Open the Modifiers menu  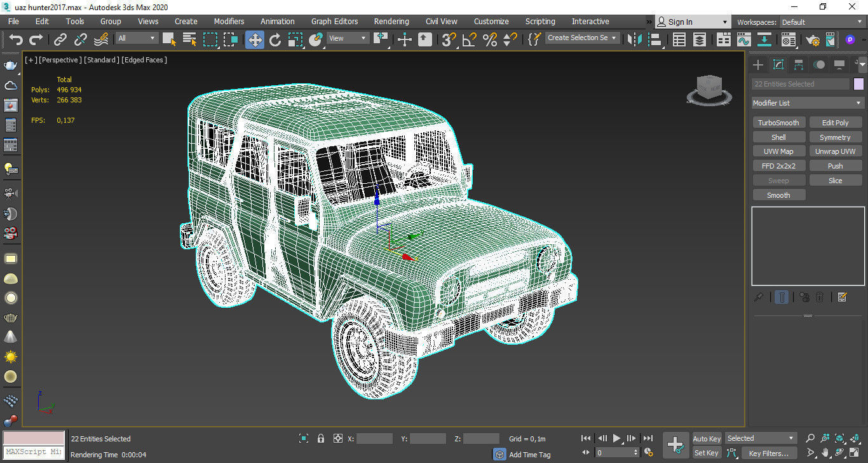pyautogui.click(x=229, y=22)
